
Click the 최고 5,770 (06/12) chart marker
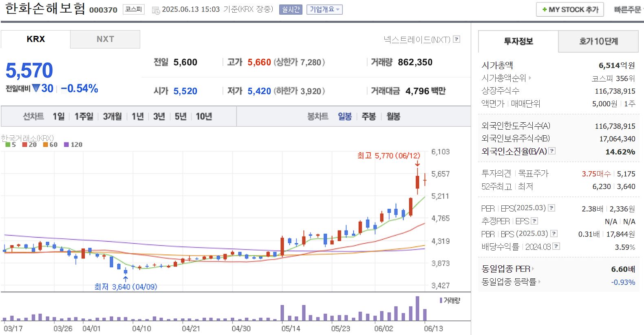388,156
